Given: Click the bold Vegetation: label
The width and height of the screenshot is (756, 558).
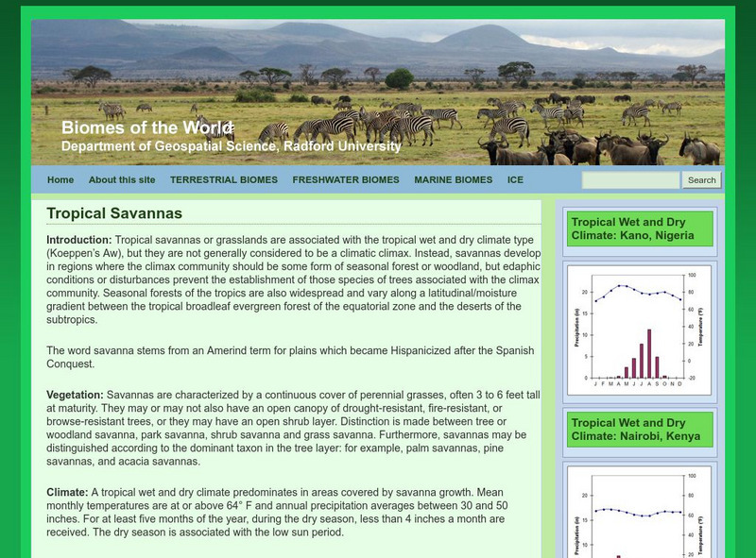Looking at the screenshot, I should point(75,395).
